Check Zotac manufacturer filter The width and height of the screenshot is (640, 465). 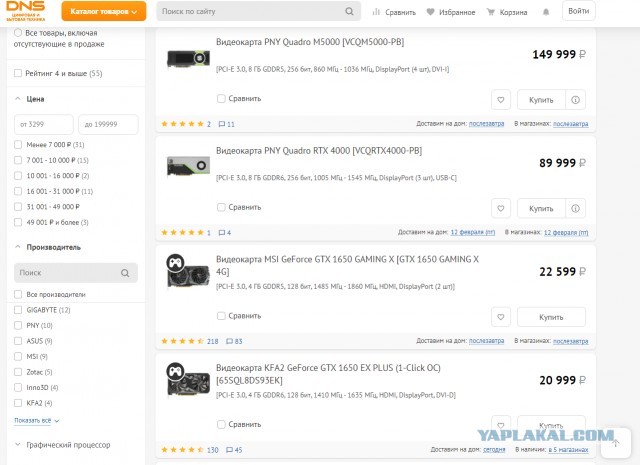pos(18,372)
